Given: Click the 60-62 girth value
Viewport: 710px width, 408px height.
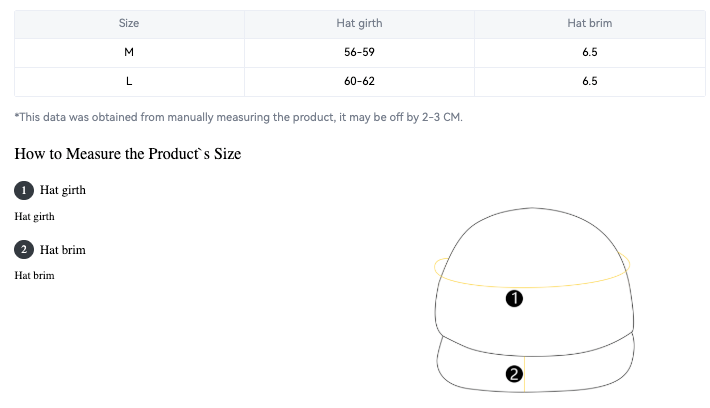Looking at the screenshot, I should click(x=359, y=82).
